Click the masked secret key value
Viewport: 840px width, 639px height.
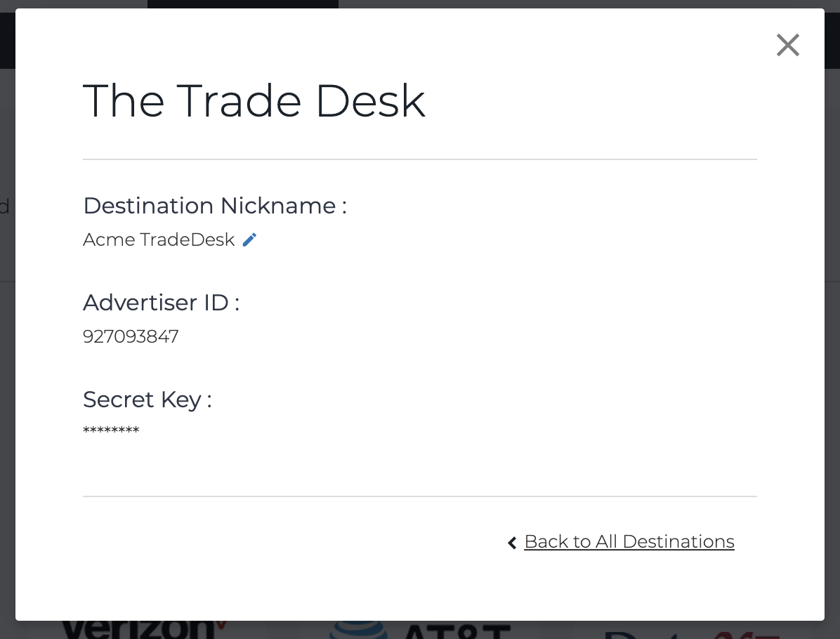coord(111,430)
